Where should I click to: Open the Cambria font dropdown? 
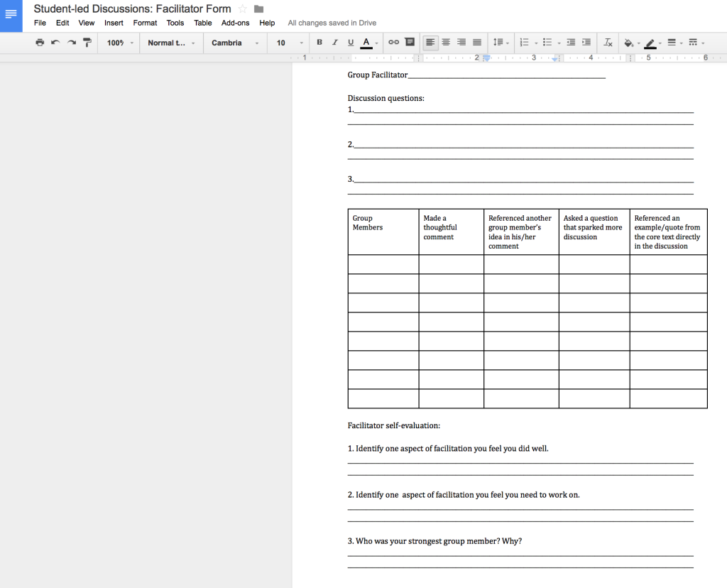[x=235, y=43]
